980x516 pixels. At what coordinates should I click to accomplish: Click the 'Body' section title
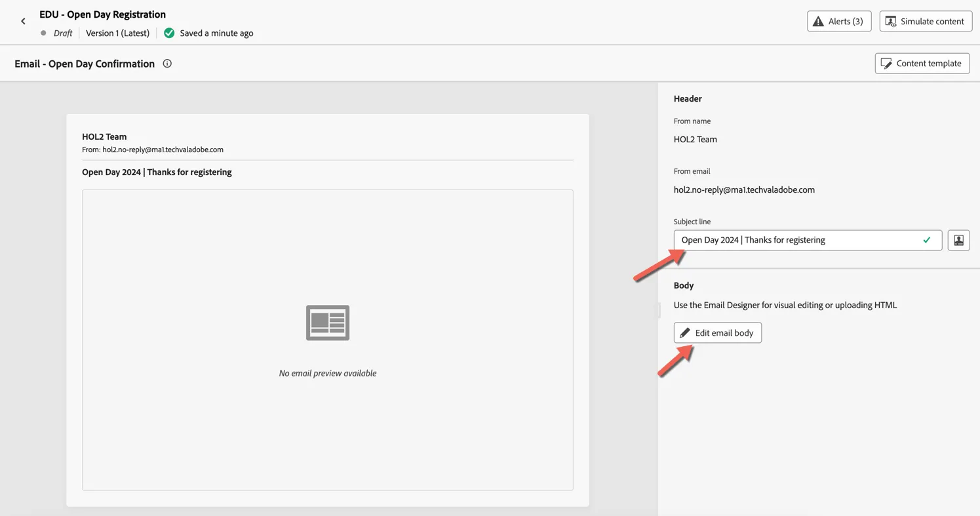[x=683, y=285]
